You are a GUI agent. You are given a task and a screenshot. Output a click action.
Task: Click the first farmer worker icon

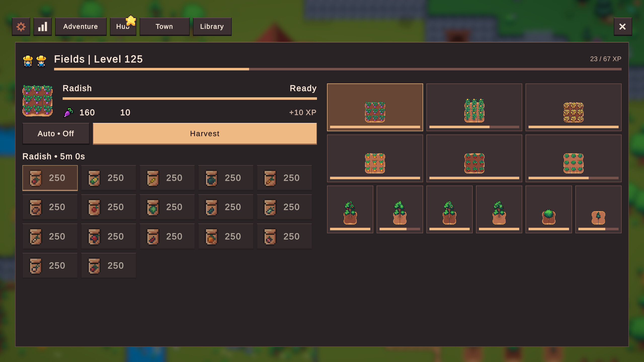(x=28, y=61)
